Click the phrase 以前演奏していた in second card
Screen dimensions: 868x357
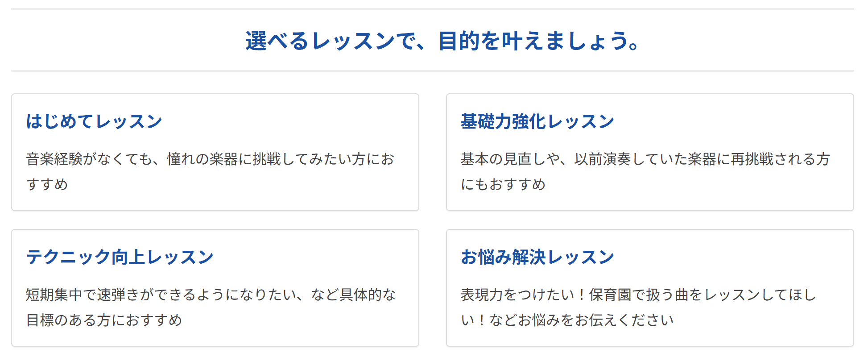[631, 159]
